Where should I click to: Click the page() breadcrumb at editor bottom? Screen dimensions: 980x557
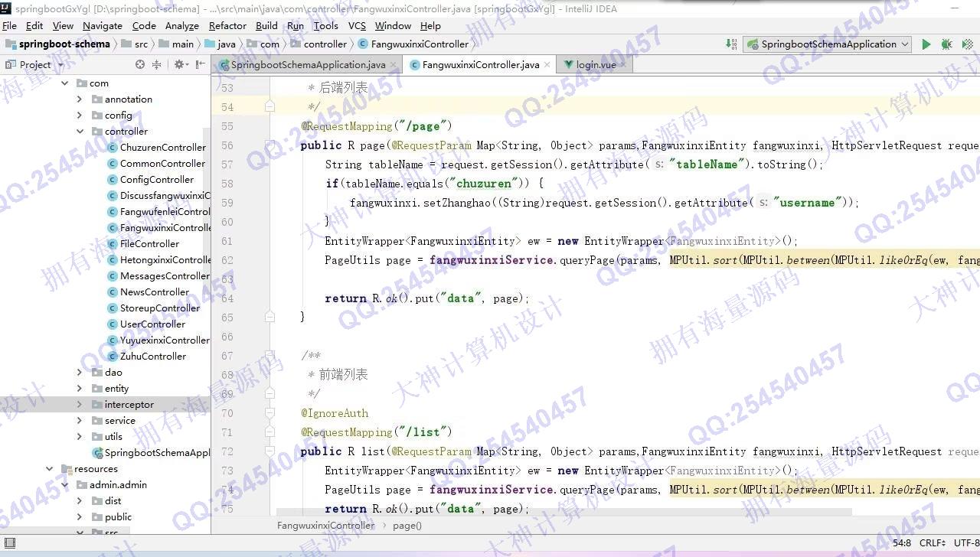(x=407, y=526)
